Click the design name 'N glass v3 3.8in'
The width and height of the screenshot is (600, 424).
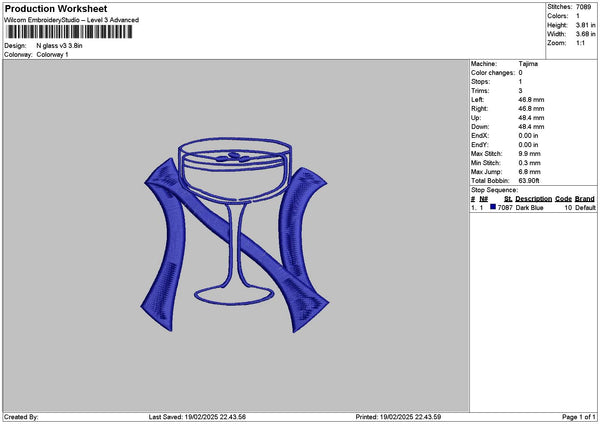click(x=59, y=46)
